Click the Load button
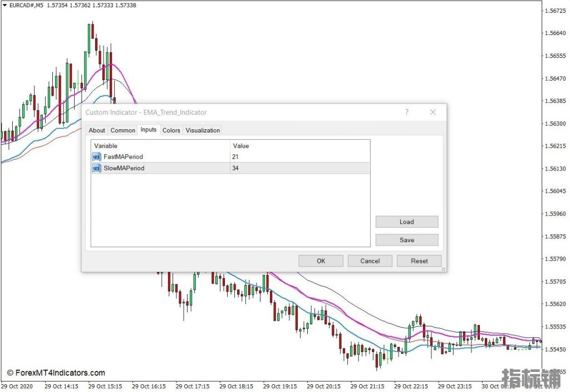570x392 pixels. pyautogui.click(x=407, y=222)
